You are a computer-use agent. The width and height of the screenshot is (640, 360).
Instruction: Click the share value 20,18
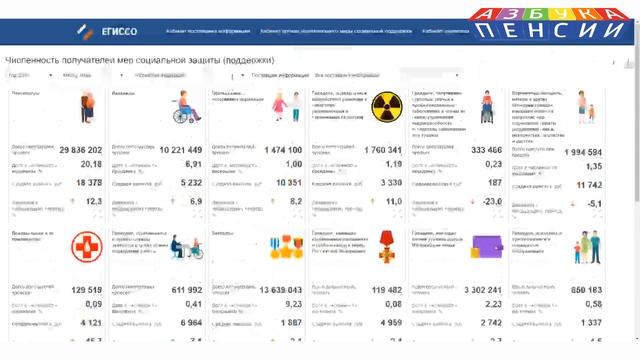point(91,164)
